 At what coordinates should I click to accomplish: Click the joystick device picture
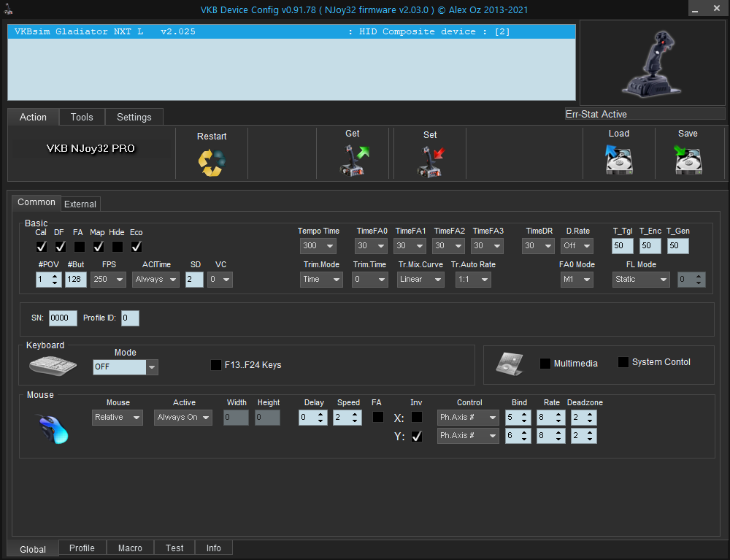(x=652, y=64)
